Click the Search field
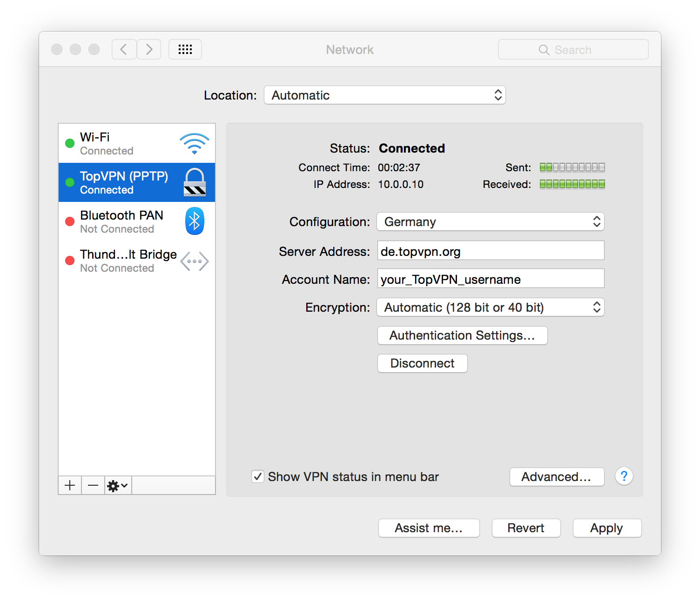 (573, 49)
